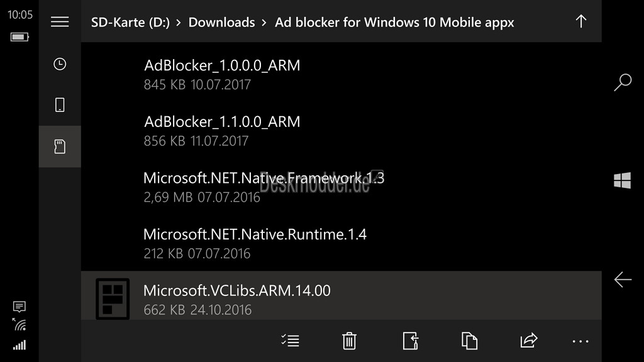Screen dimensions: 644x362
Task: Expand chevron after Downloads breadcrumb
Action: (264, 23)
